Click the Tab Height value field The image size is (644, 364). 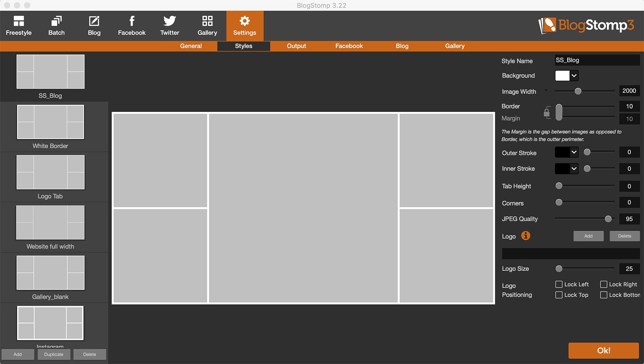629,186
